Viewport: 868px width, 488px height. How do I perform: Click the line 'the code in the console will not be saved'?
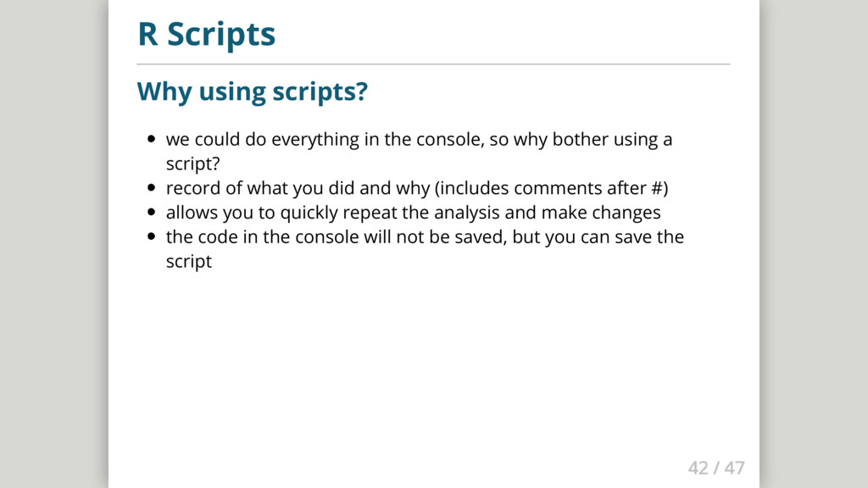337,237
